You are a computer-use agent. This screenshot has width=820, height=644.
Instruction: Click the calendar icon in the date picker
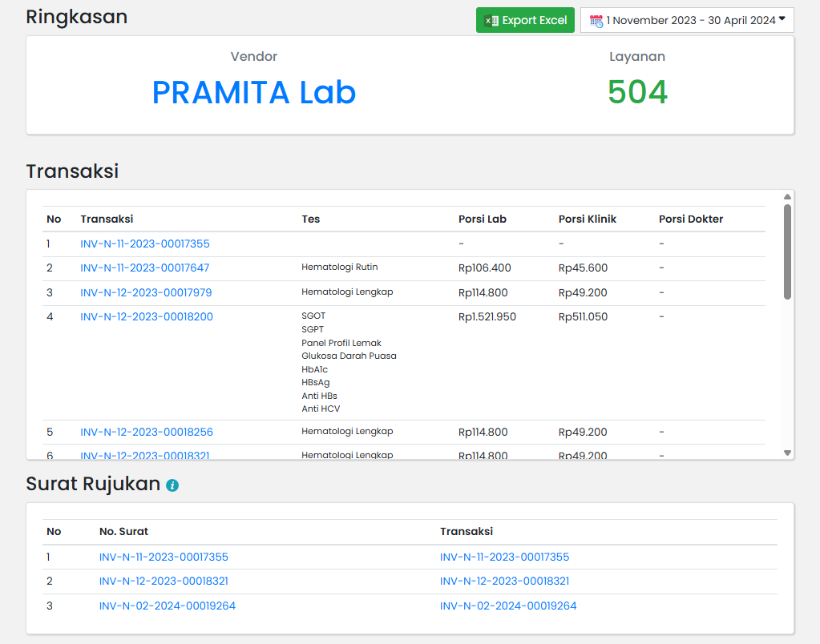pos(596,21)
